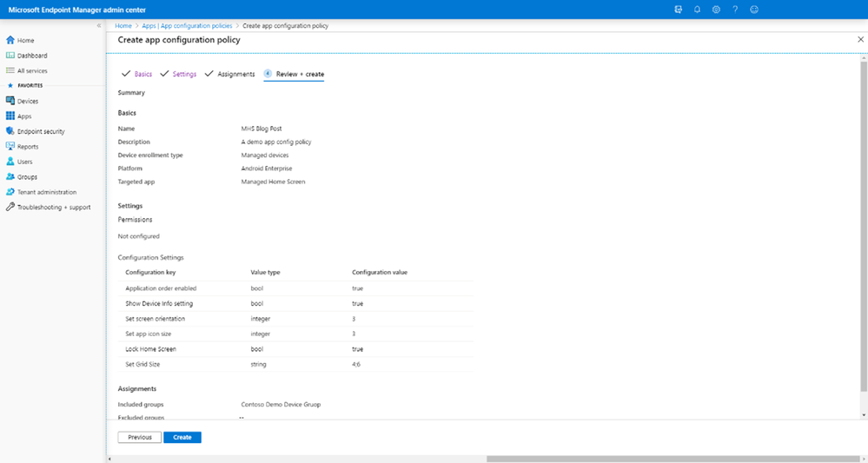Open the Home breadcrumb link
The width and height of the screenshot is (868, 463).
click(123, 25)
